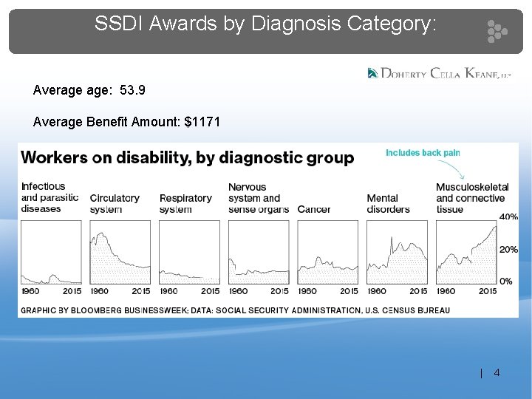This screenshot has height=399, width=532.
Task: Click the Doherty Cella Keane logo
Action: point(439,73)
